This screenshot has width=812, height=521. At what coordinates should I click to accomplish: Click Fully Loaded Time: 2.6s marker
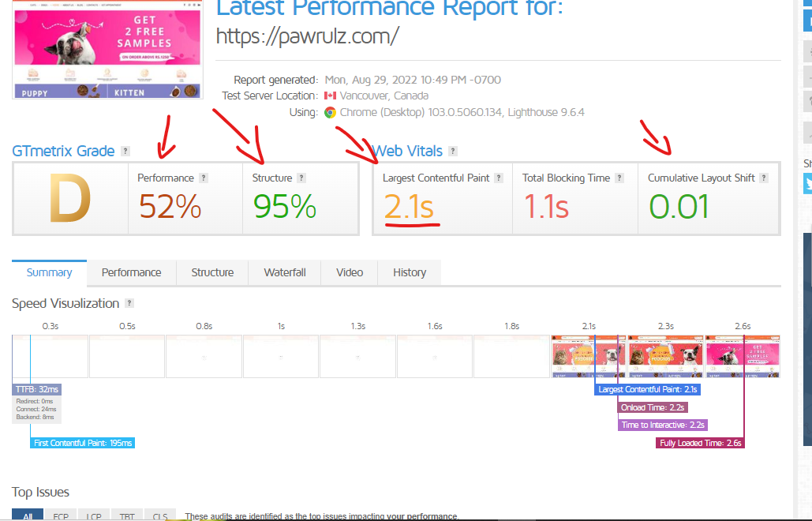coord(700,443)
